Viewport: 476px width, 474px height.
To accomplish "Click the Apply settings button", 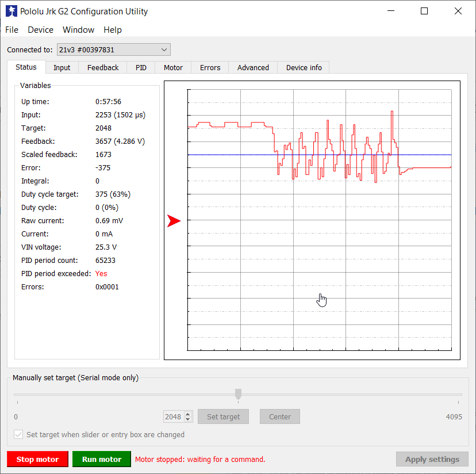I will [x=432, y=459].
